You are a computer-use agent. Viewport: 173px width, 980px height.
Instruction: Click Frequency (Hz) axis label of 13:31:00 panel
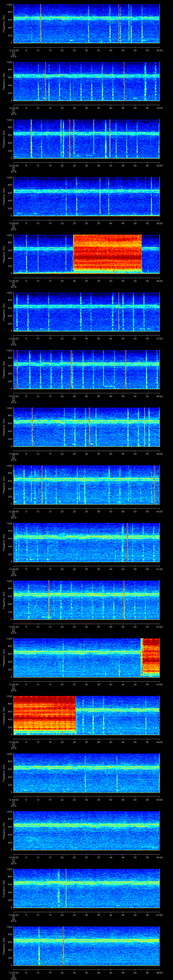pyautogui.click(x=4, y=24)
